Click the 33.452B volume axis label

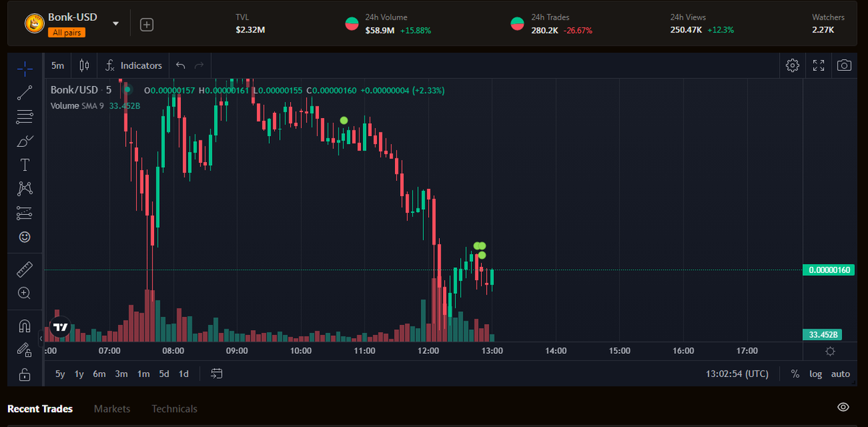tap(823, 334)
